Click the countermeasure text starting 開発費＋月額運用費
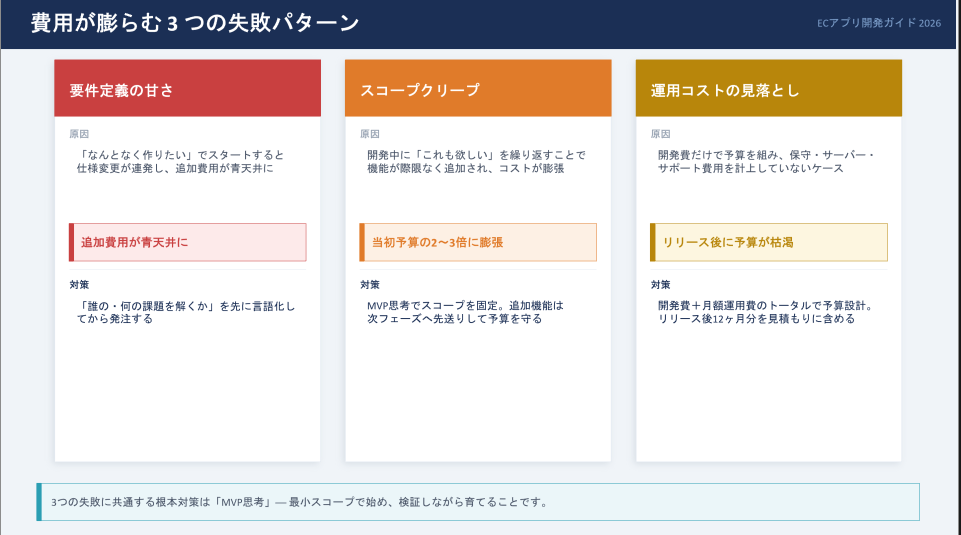Viewport: 961px width, 535px height. [765, 312]
